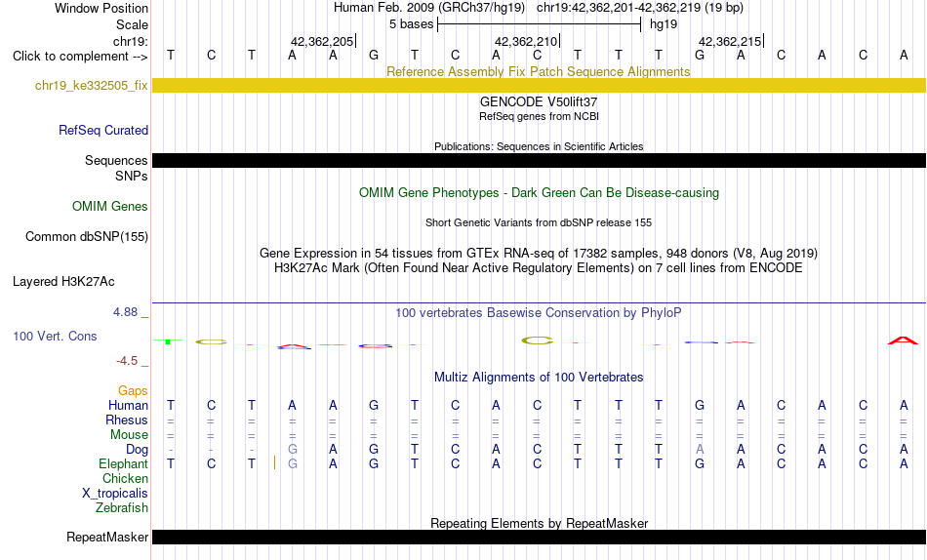
Task: Select the Zebrafish alignment row label
Action: 122,508
